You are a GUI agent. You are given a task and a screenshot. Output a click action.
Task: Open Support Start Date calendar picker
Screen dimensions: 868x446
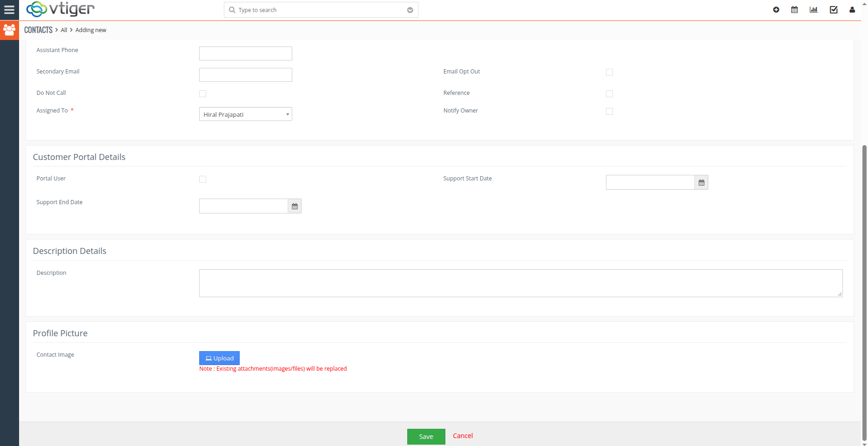701,182
